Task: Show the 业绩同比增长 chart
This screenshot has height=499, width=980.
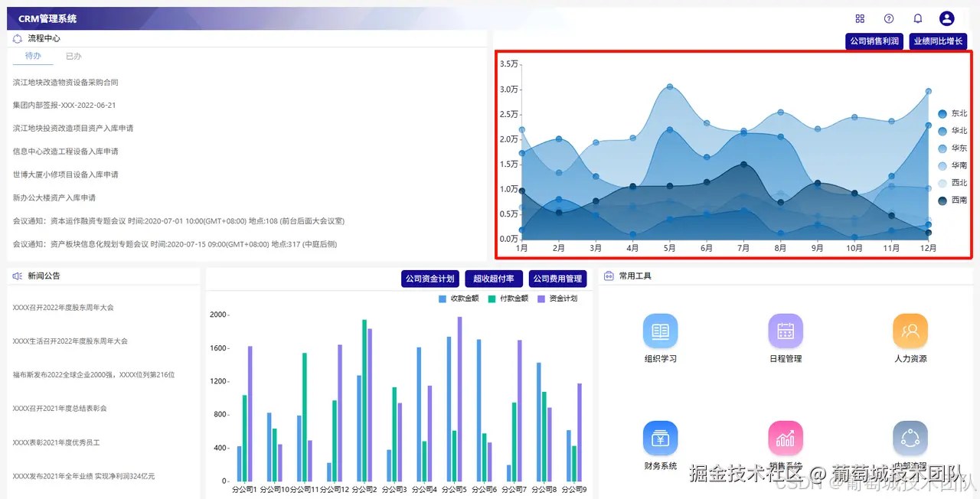Action: 938,41
